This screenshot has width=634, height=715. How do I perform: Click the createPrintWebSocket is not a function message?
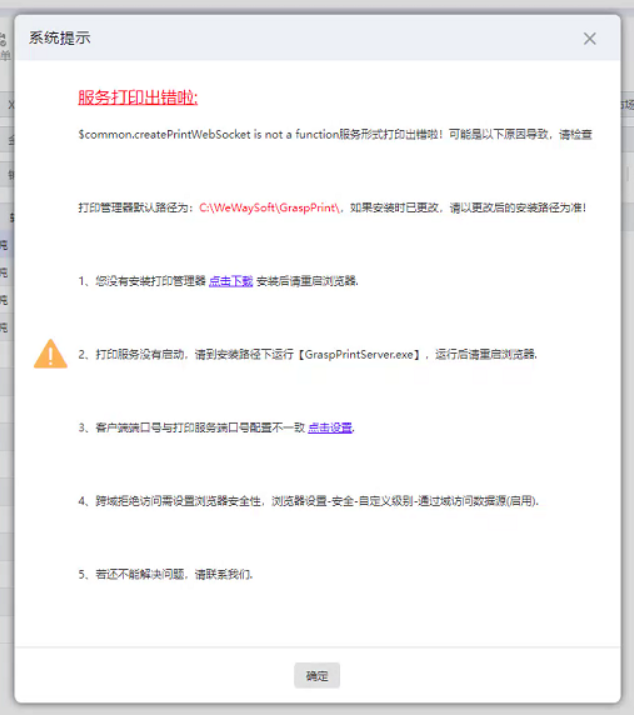point(208,135)
